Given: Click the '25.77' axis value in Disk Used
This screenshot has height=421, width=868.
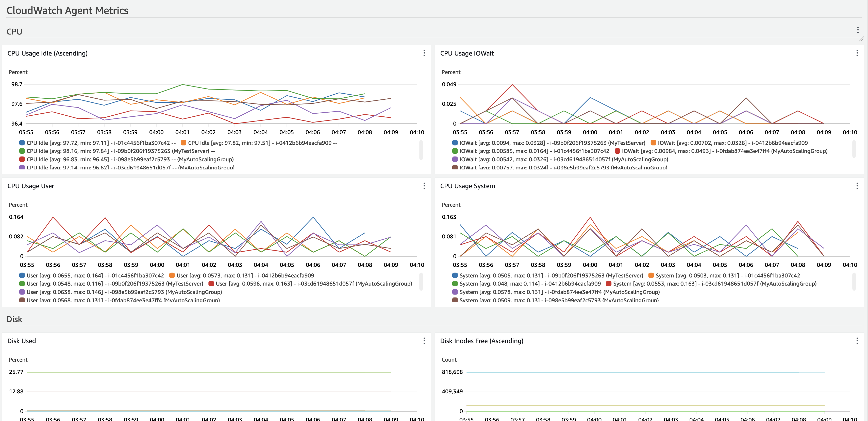Looking at the screenshot, I should tap(16, 372).
